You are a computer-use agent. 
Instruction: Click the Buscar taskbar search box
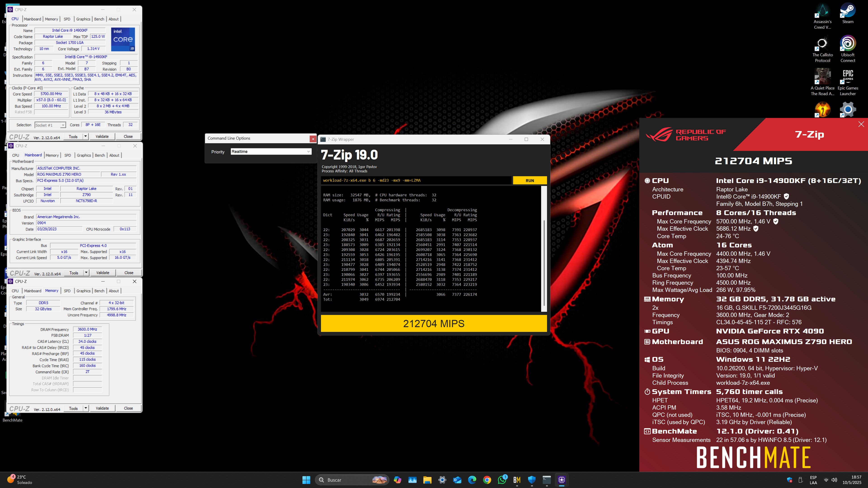click(x=352, y=480)
